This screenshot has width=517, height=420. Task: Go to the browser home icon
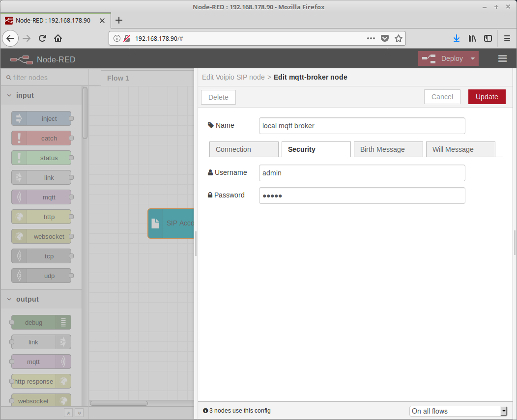click(58, 38)
